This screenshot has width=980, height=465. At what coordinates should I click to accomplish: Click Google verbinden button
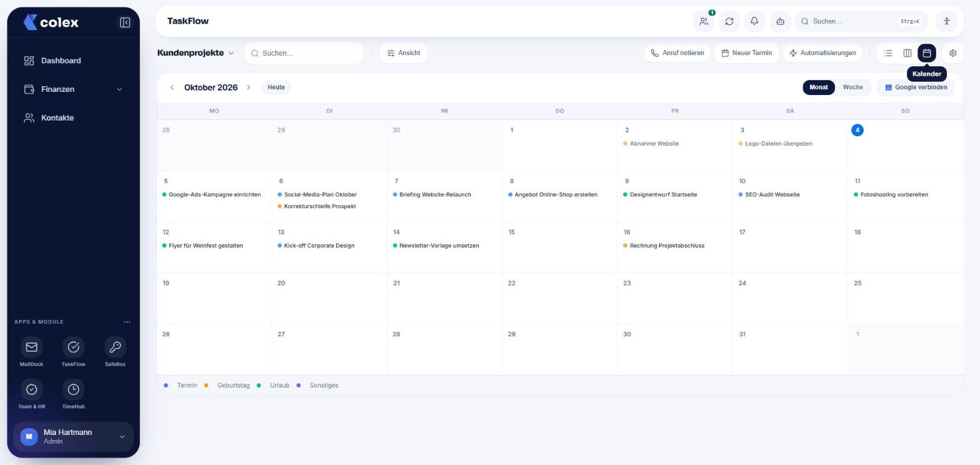click(x=916, y=87)
